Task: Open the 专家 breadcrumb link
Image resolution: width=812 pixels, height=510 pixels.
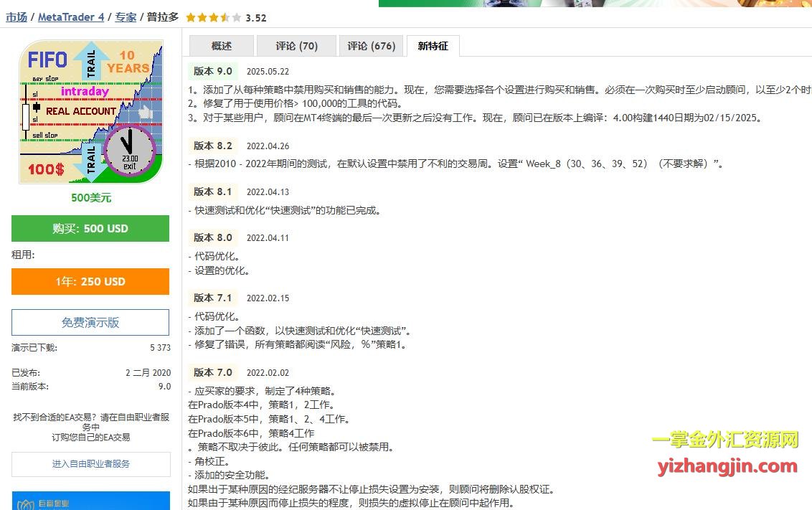Action: point(126,17)
